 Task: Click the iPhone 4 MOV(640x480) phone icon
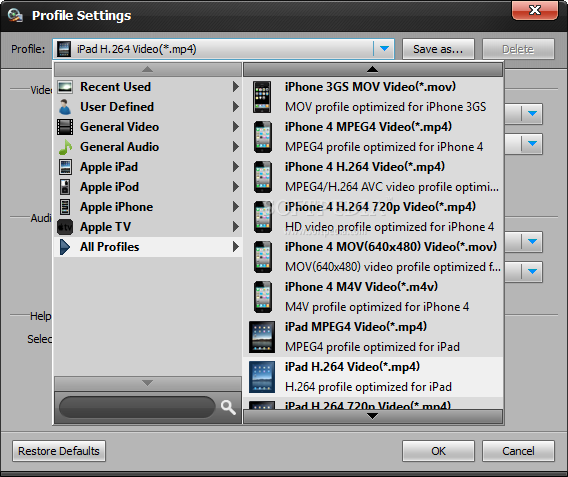(x=263, y=257)
